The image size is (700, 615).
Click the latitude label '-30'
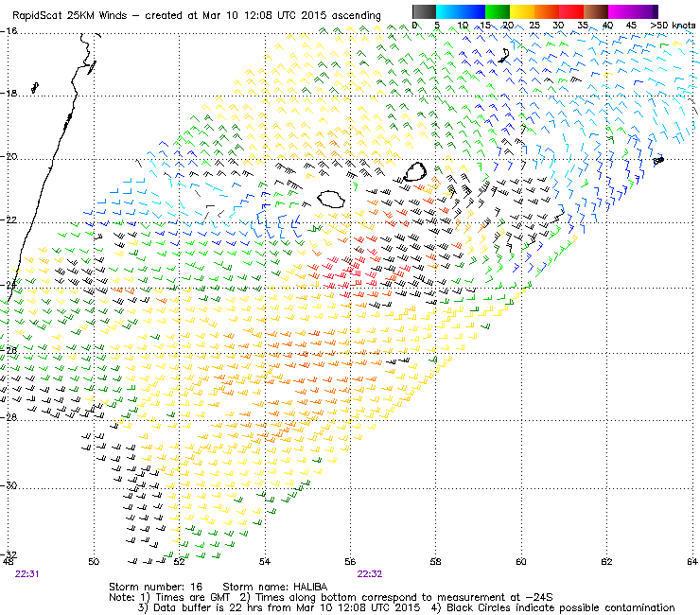click(9, 485)
